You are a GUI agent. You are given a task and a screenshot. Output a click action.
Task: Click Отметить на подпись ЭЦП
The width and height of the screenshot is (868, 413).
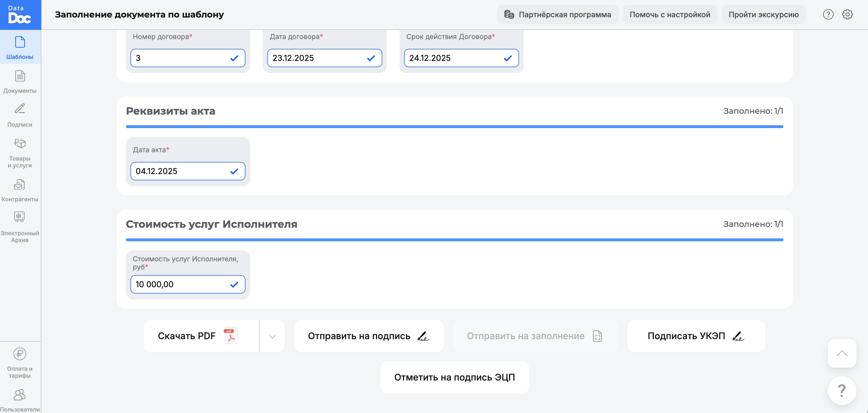454,377
